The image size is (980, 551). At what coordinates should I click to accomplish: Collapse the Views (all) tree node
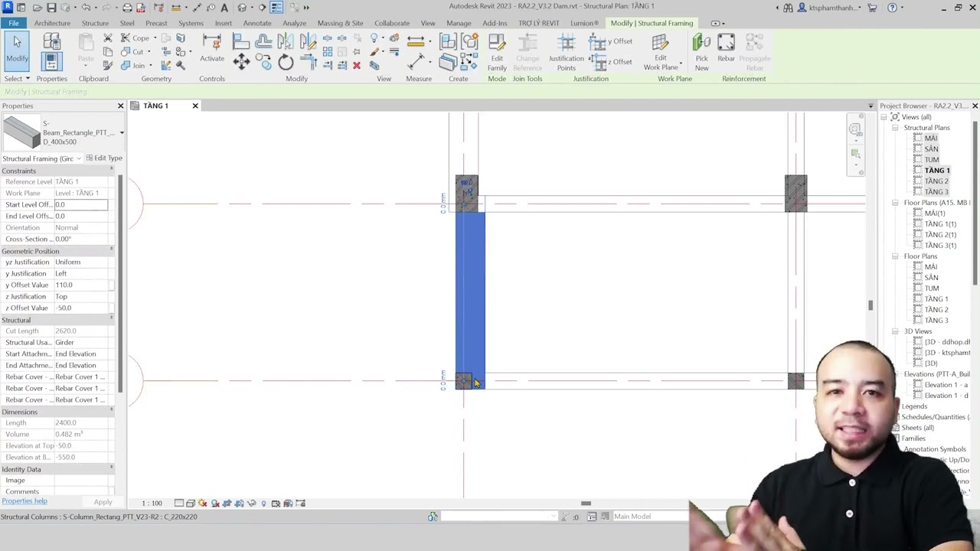pyautogui.click(x=884, y=117)
